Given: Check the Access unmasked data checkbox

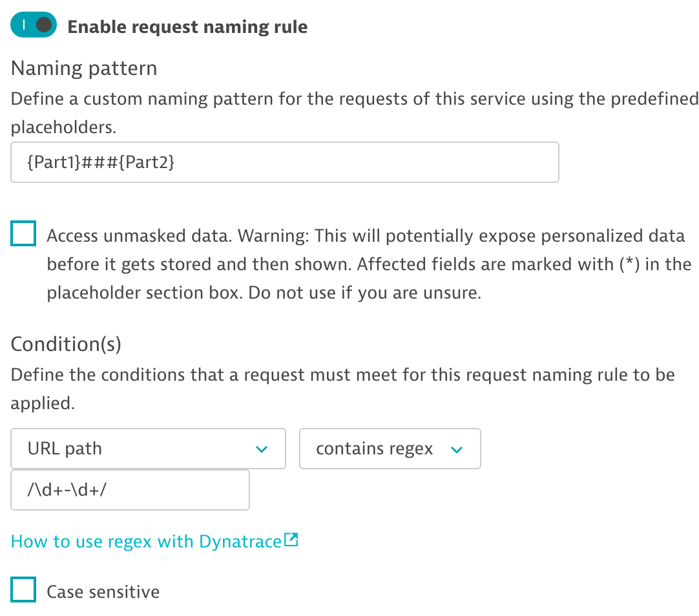Looking at the screenshot, I should pos(24,234).
